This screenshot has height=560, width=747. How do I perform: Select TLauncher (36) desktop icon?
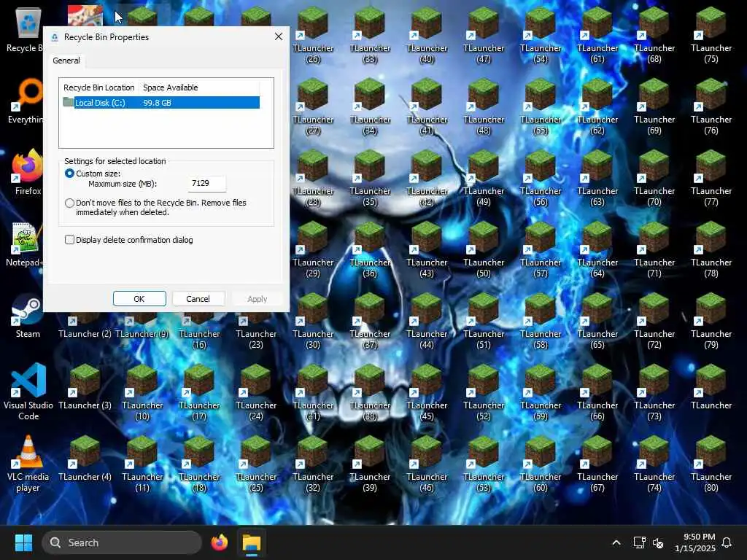click(370, 249)
